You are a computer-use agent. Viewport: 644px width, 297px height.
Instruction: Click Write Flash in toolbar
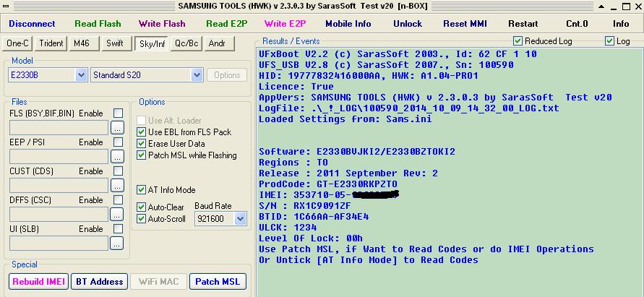pyautogui.click(x=162, y=24)
